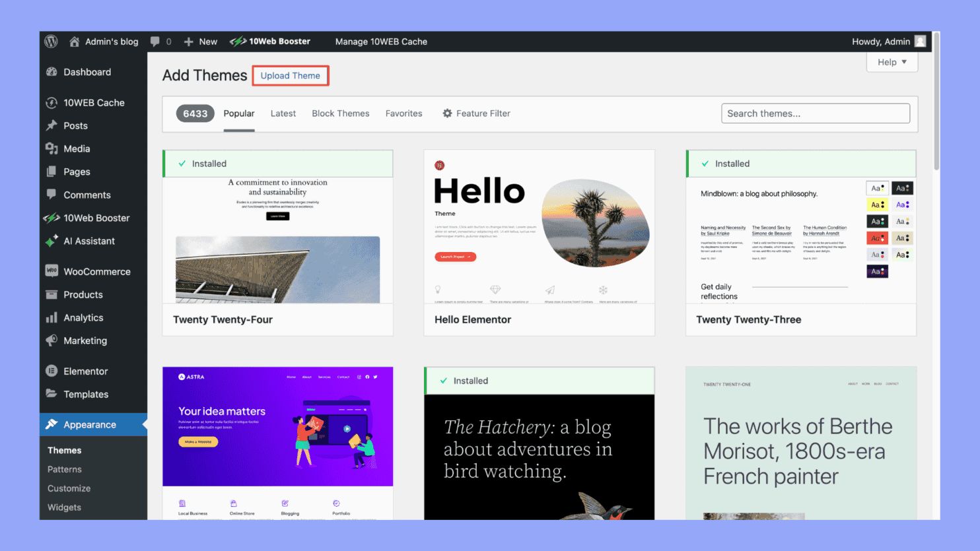Switch to the Popular tab
The width and height of the screenshot is (980, 551).
pos(239,113)
